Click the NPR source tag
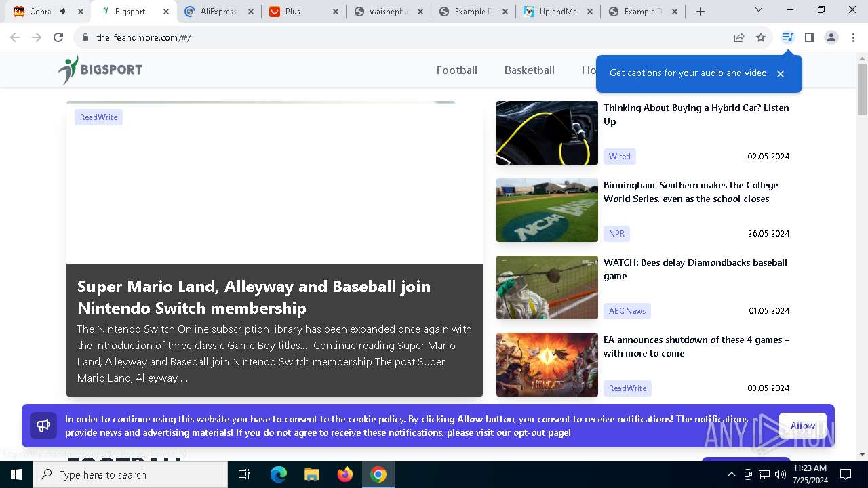 [616, 234]
